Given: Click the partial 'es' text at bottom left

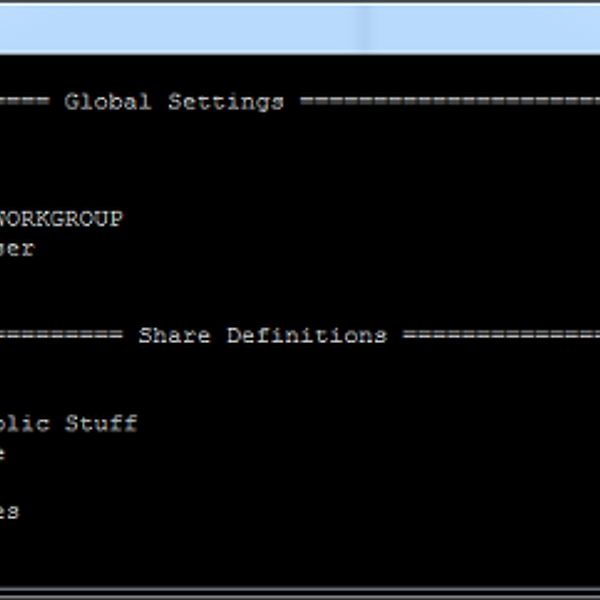Looking at the screenshot, I should (x=9, y=512).
